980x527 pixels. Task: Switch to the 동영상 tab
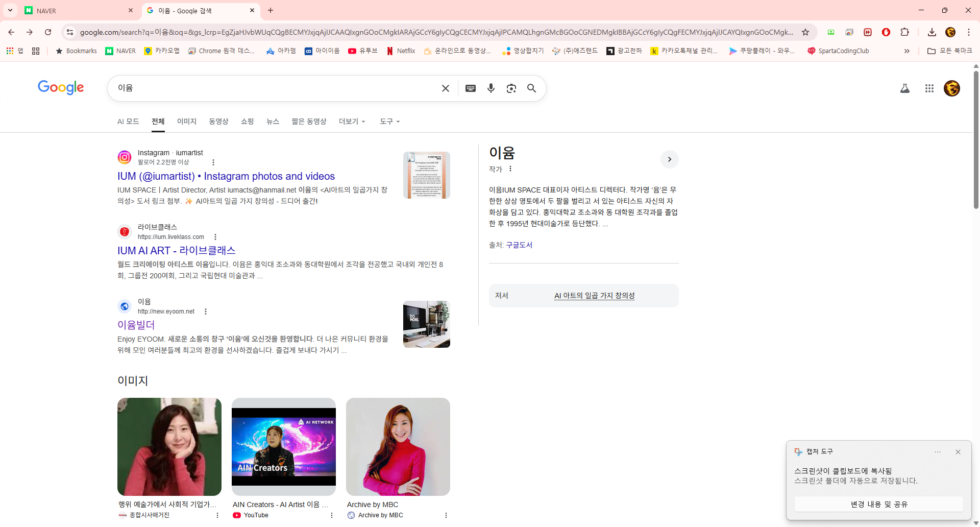coord(218,122)
